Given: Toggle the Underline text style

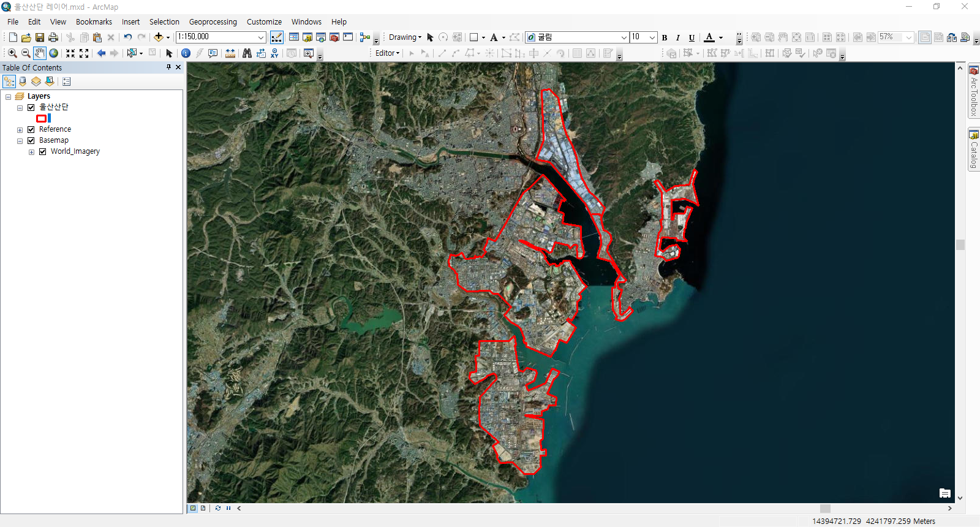Looking at the screenshot, I should coord(692,37).
